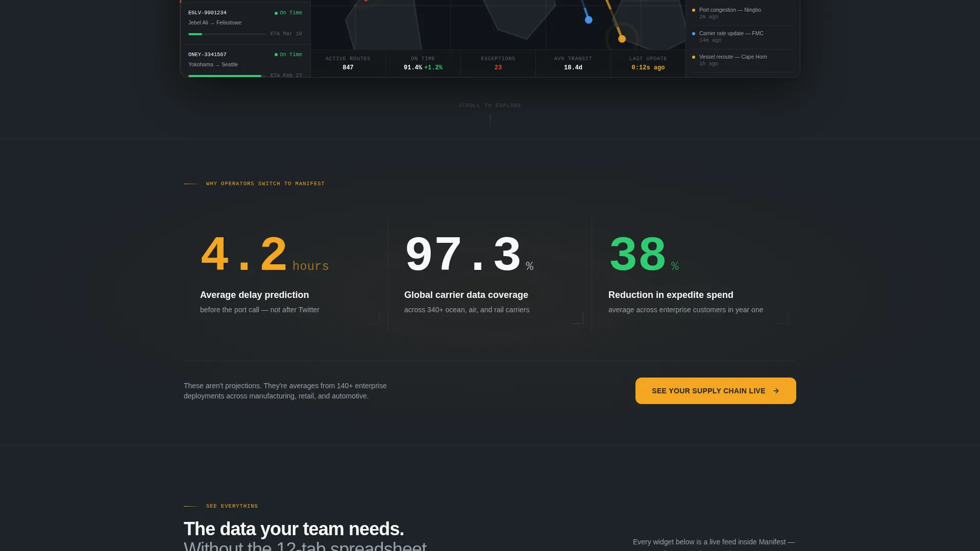Click Reduction in expedite spend heading

671,295
